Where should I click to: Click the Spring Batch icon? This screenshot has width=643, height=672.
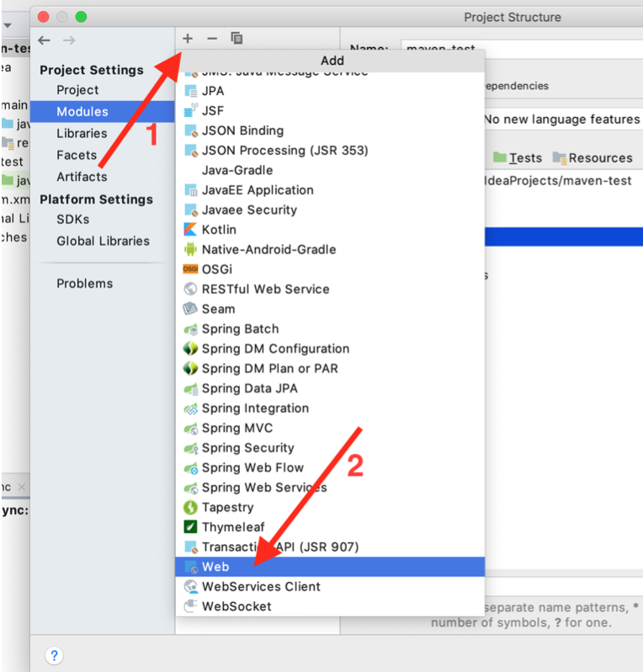click(191, 328)
